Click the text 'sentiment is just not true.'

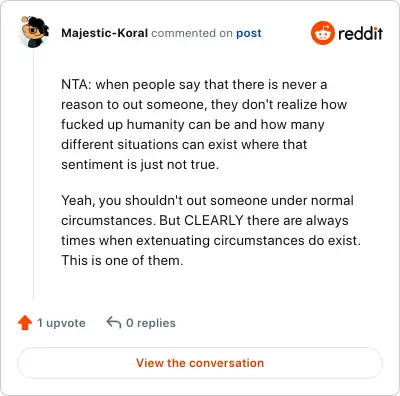pos(140,165)
